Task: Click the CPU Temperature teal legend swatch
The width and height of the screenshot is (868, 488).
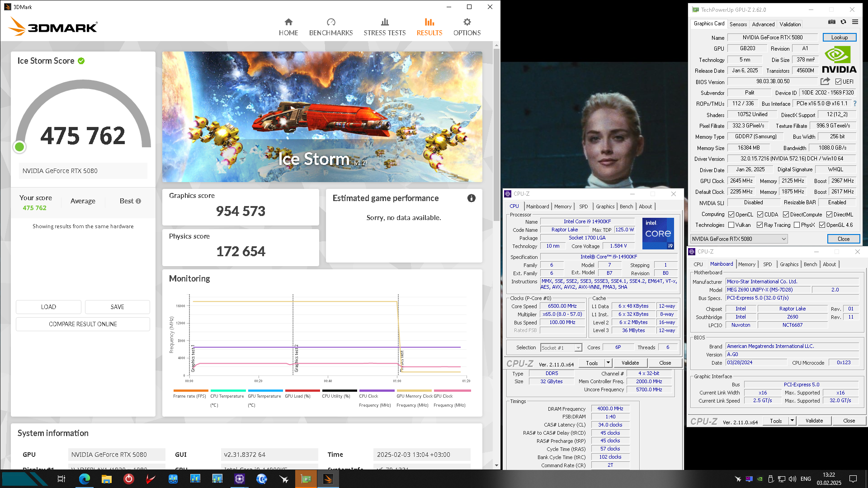Action: click(228, 390)
